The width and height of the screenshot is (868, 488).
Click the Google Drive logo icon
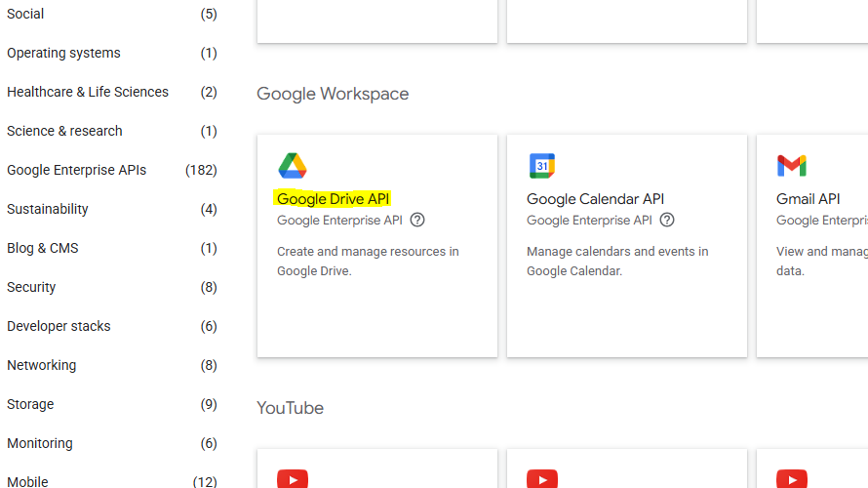coord(293,166)
